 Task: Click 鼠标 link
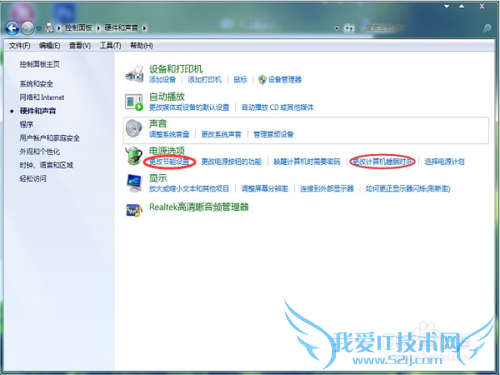click(x=240, y=80)
